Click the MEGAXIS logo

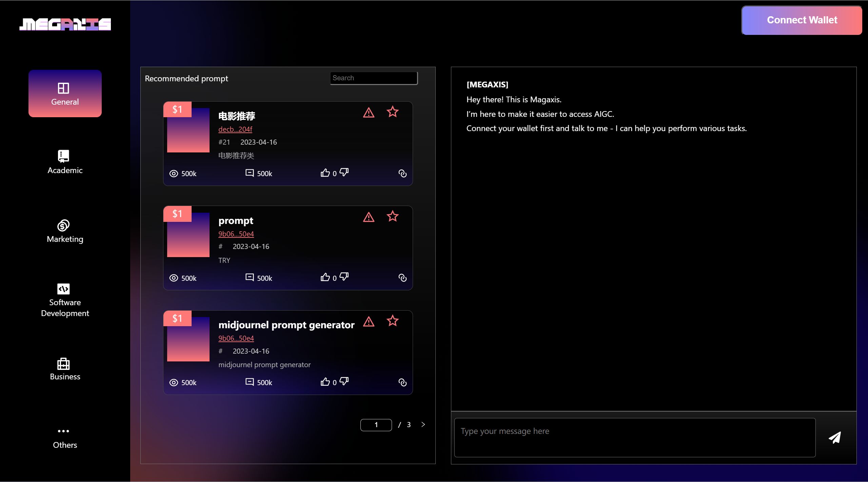tap(65, 24)
